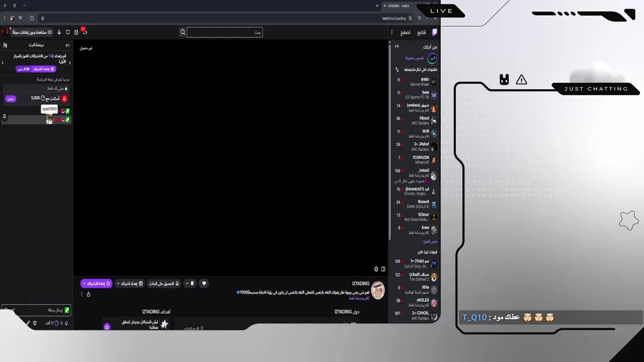Open x3saf channel playing The Stalked 2
This screenshot has width=644, height=362.
point(416,277)
